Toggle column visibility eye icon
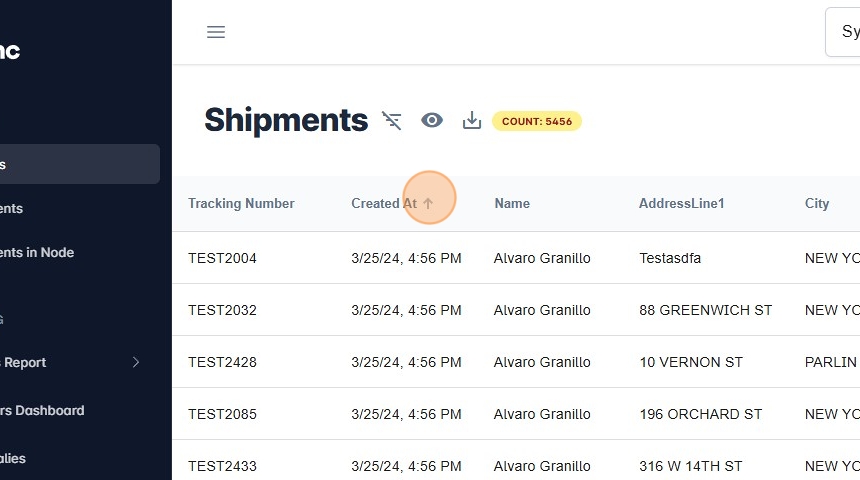The image size is (860, 480). 432,121
